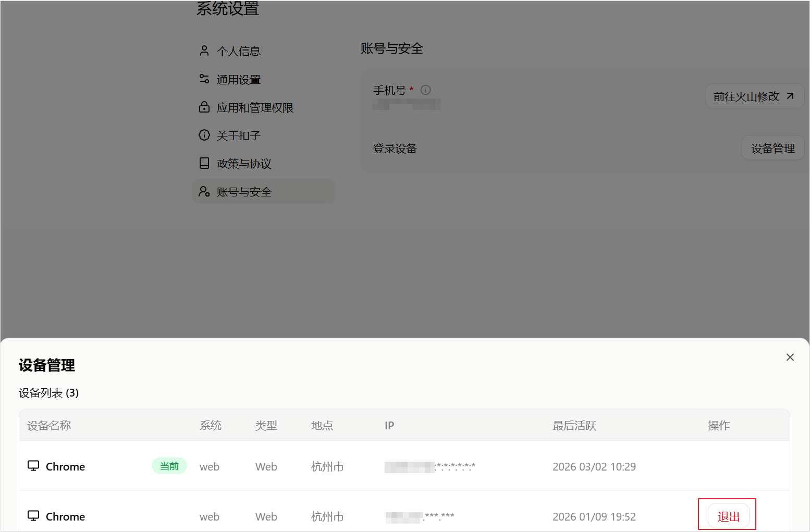Image resolution: width=810 pixels, height=532 pixels.
Task: Click the book icon beside 政策与协议
Action: (x=204, y=163)
